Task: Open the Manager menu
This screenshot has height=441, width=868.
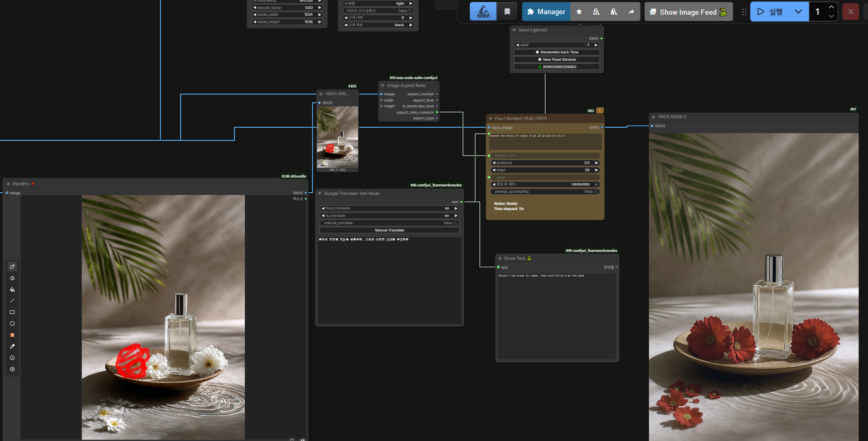Action: pos(546,12)
